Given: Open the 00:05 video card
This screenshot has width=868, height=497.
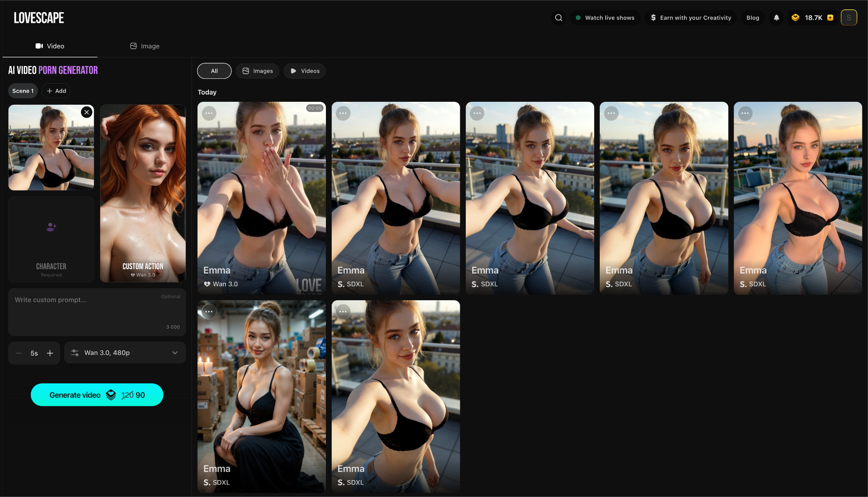Looking at the screenshot, I should [x=262, y=198].
